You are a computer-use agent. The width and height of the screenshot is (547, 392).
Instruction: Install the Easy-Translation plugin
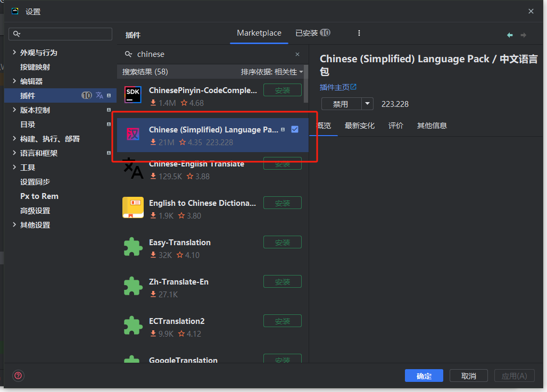tap(282, 242)
